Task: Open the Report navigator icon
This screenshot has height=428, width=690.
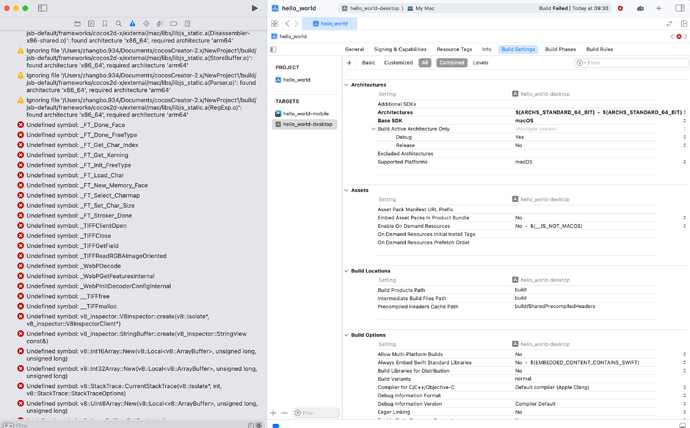Action: coord(187,24)
